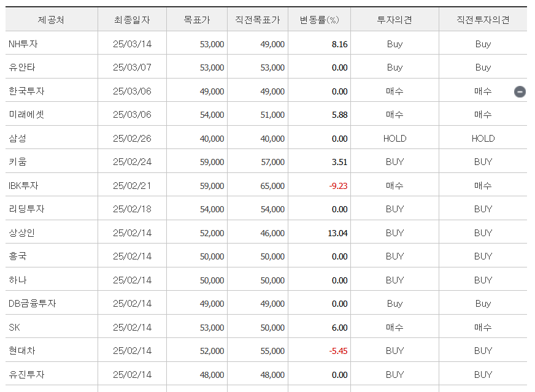Click the 25/02/24 date cell

point(132,162)
